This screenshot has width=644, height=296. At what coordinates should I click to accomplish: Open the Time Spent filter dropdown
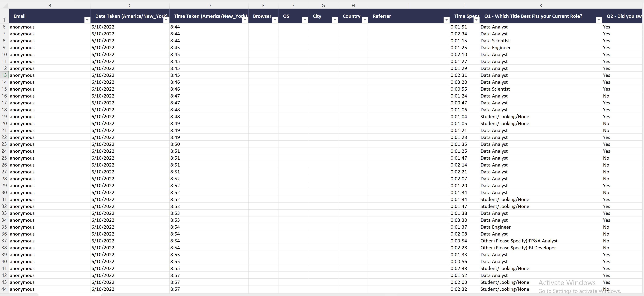(476, 20)
